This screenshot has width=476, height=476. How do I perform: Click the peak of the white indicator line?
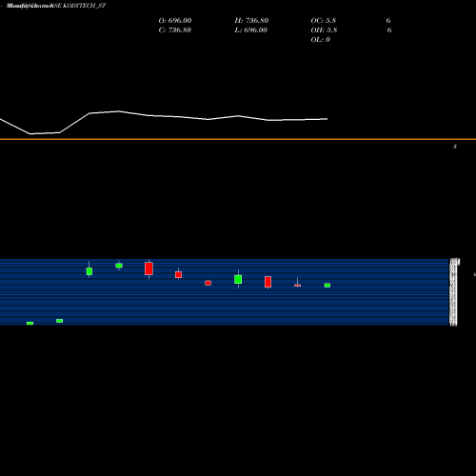pos(118,111)
